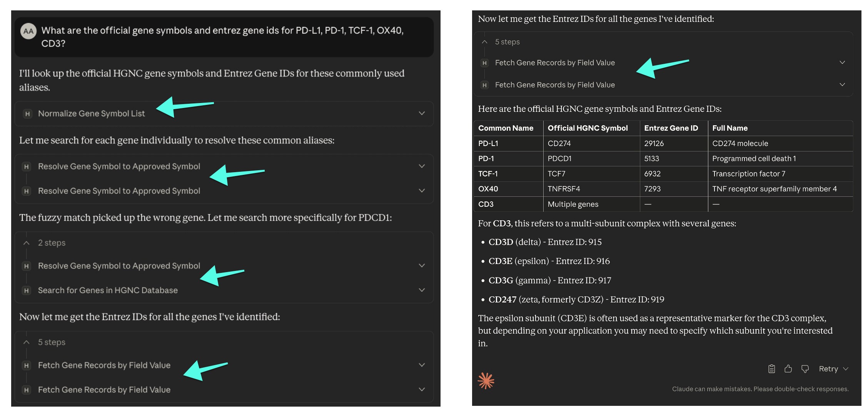
Task: Click the Retry button
Action: click(829, 369)
